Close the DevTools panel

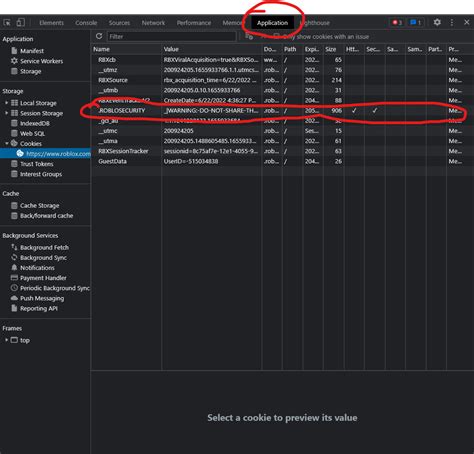(466, 22)
